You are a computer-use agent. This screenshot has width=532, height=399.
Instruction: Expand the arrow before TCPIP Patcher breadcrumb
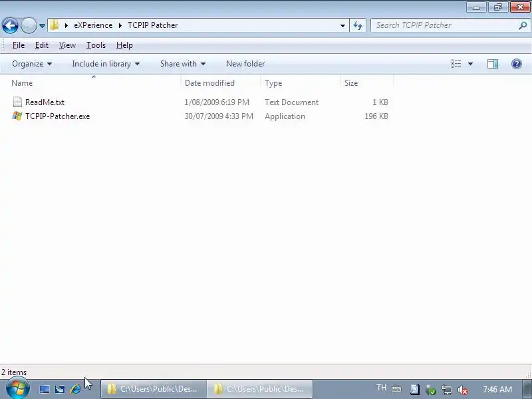[120, 25]
